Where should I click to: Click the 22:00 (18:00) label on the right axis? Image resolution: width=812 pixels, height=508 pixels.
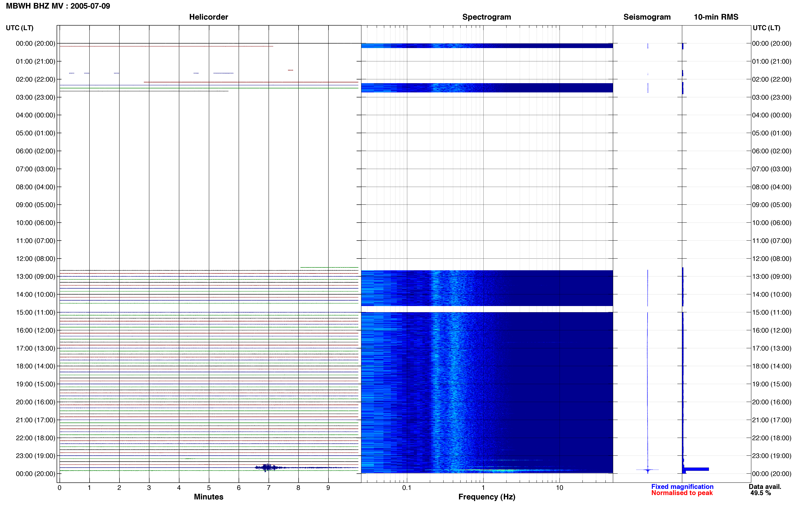(x=771, y=438)
